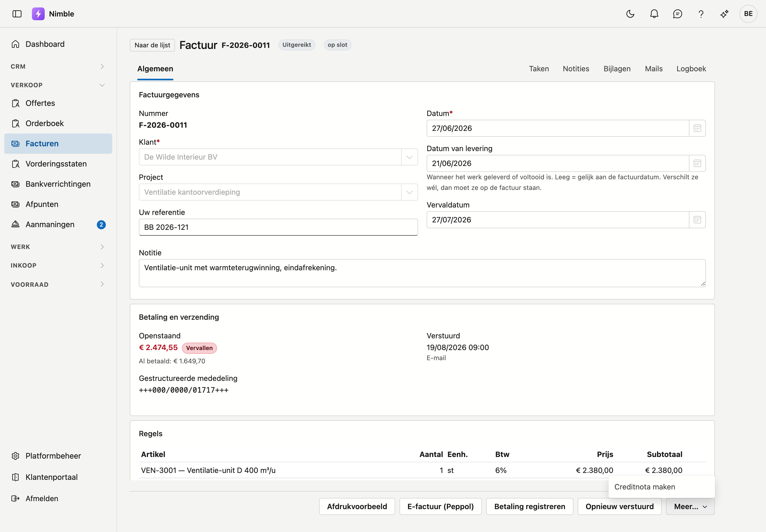766x532 pixels.
Task: Open the BE user avatar menu
Action: [x=748, y=14]
